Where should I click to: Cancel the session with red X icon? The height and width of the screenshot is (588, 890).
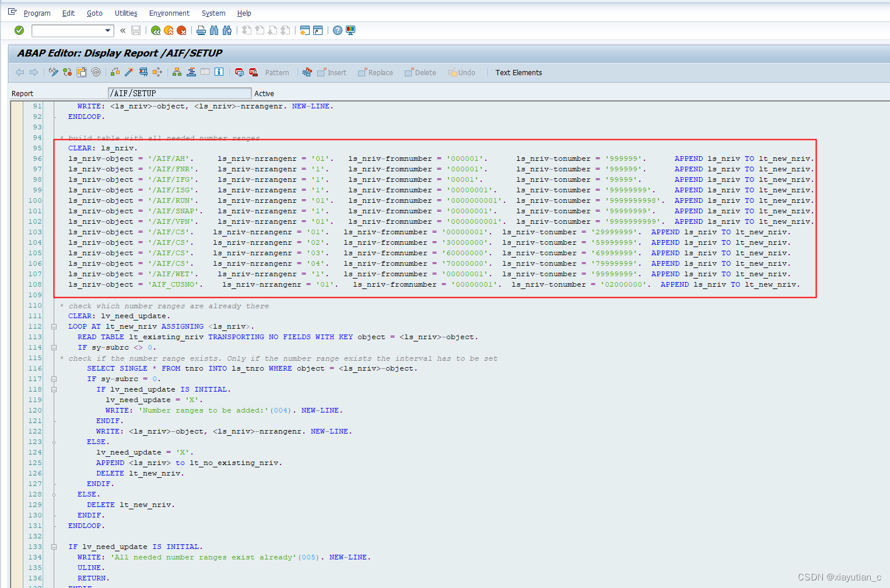pyautogui.click(x=181, y=30)
